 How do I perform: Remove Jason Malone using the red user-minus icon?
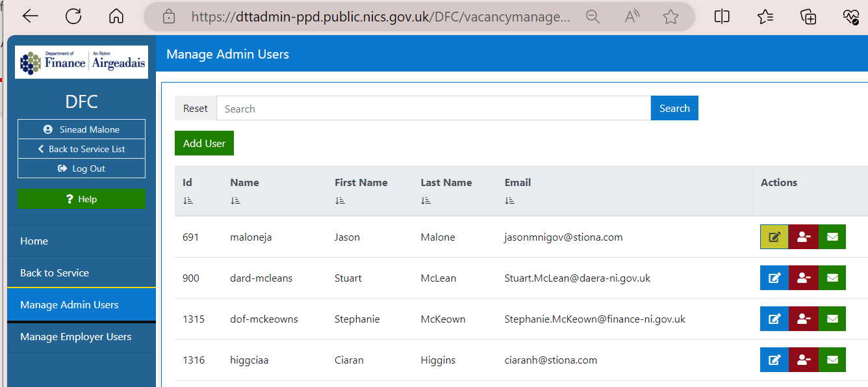point(804,237)
